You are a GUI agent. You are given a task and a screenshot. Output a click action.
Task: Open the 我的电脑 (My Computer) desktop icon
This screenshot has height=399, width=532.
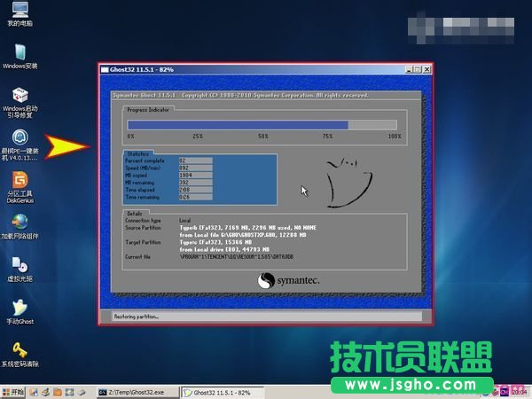20,13
